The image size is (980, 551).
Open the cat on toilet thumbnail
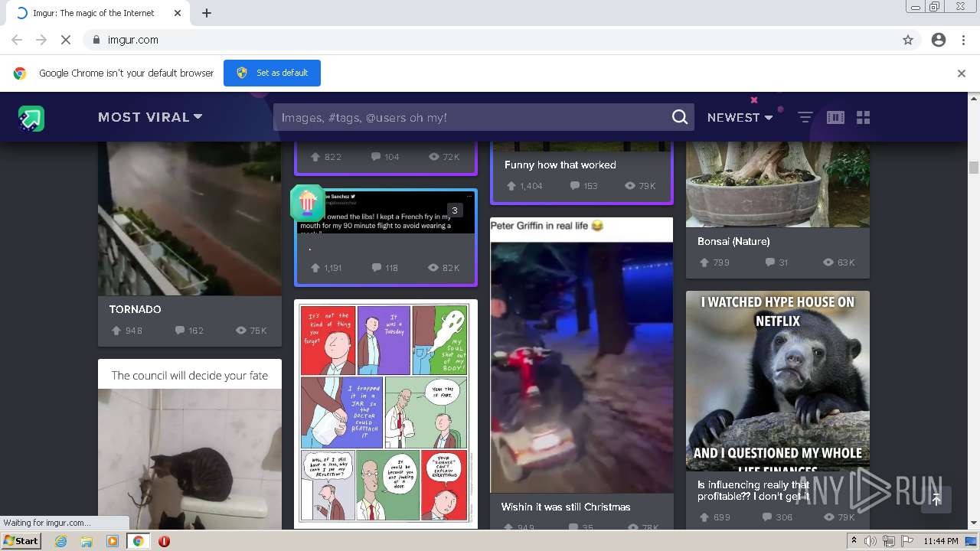(190, 459)
